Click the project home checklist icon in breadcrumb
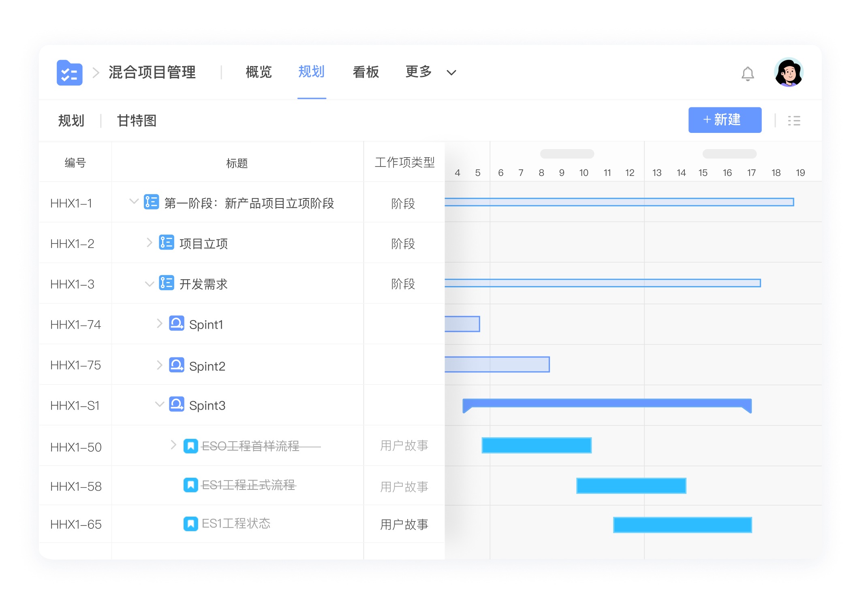Image resolution: width=868 pixels, height=609 pixels. 69,73
